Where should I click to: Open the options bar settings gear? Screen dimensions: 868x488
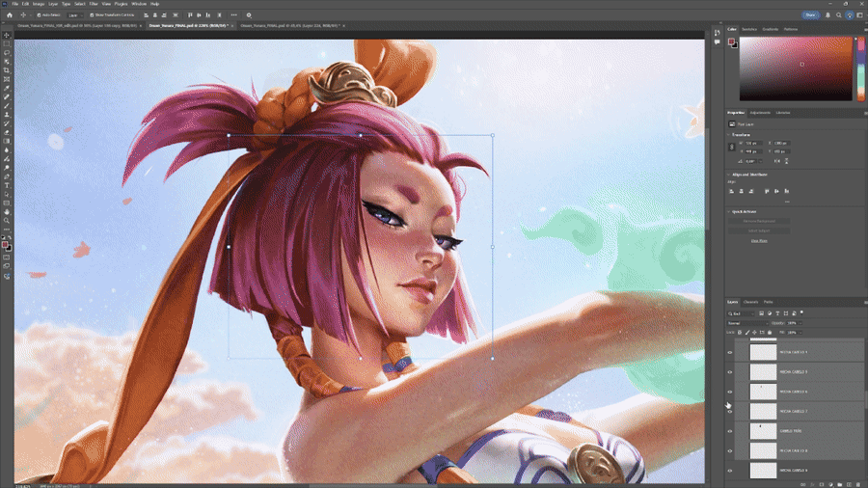pos(249,14)
